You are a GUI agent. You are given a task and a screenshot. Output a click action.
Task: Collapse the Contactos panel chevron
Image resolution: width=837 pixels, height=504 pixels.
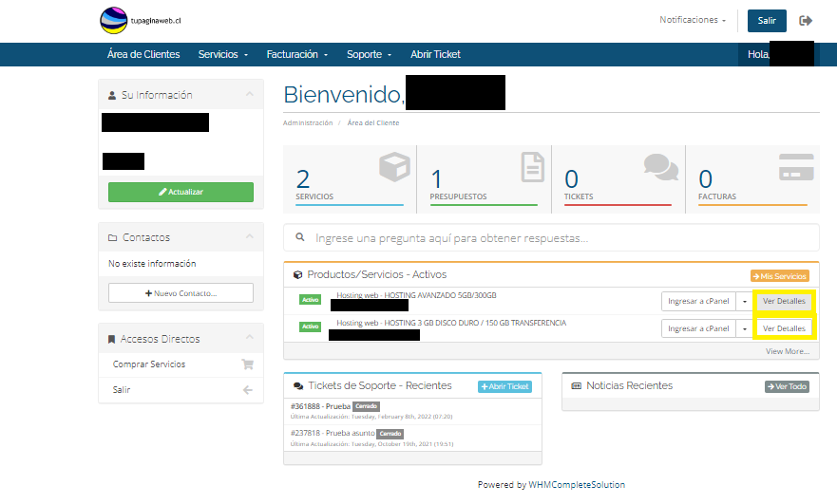tap(249, 237)
